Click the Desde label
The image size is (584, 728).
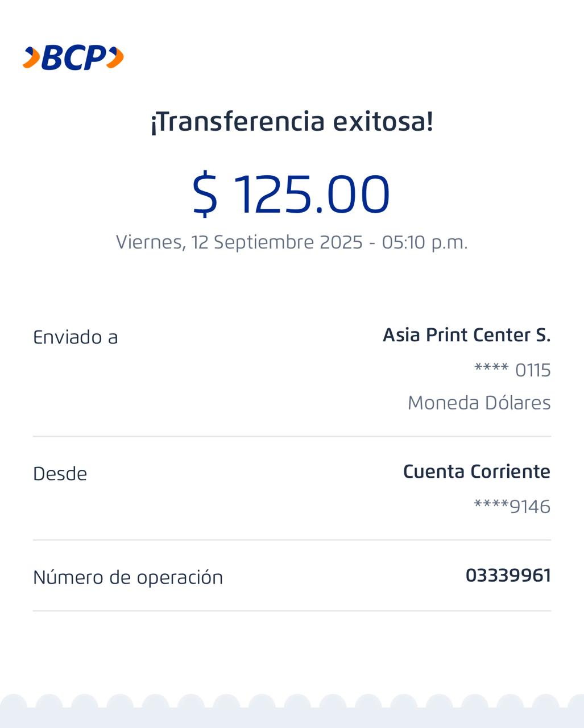(x=60, y=474)
